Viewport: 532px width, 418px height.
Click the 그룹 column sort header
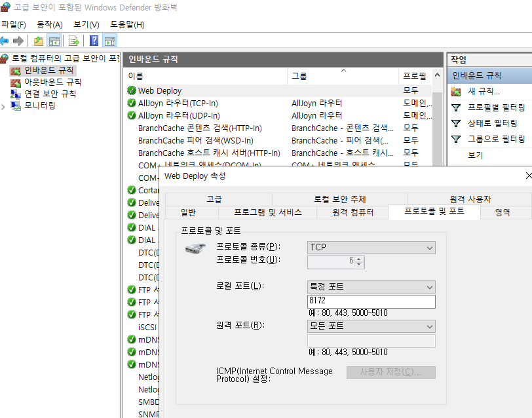coord(343,76)
